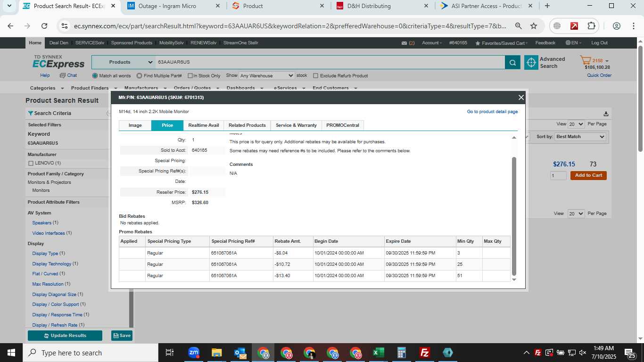Click the page vertical scrollbar

click(640, 99)
